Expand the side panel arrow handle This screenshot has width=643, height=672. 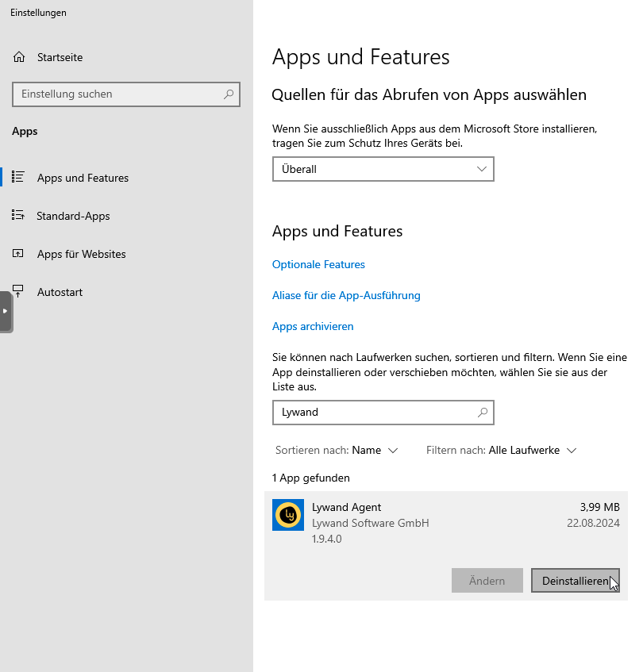pyautogui.click(x=6, y=312)
